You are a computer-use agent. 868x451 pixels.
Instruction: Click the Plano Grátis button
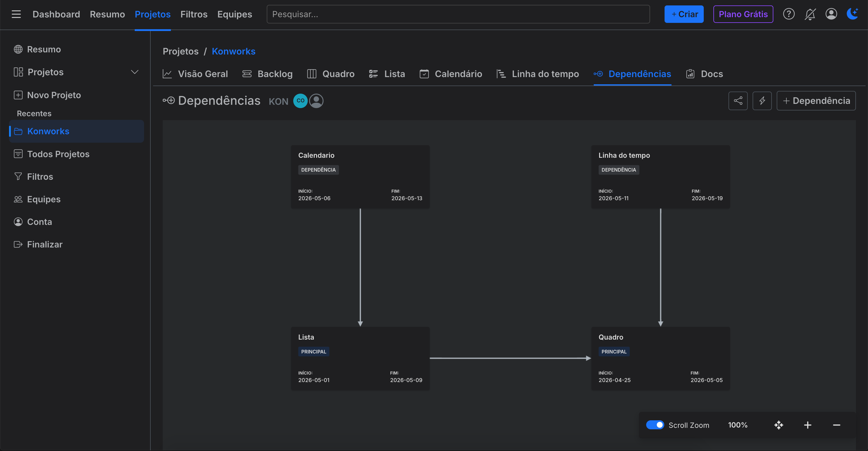[743, 14]
